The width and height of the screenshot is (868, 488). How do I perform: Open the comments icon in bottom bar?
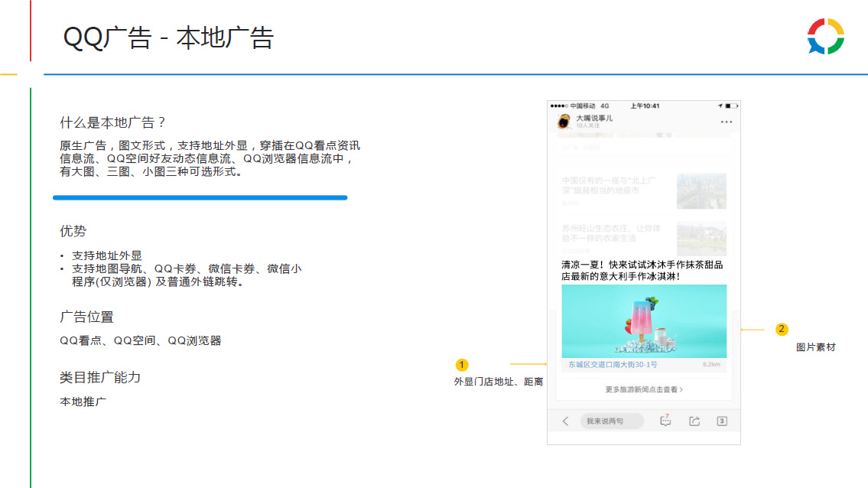pyautogui.click(x=665, y=421)
